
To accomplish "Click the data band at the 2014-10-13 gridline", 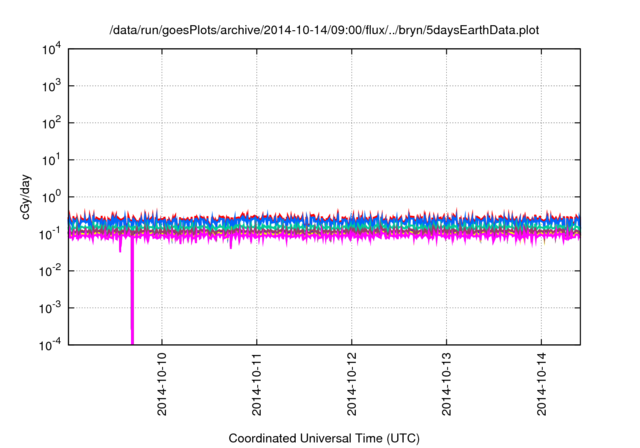I will point(446,227).
